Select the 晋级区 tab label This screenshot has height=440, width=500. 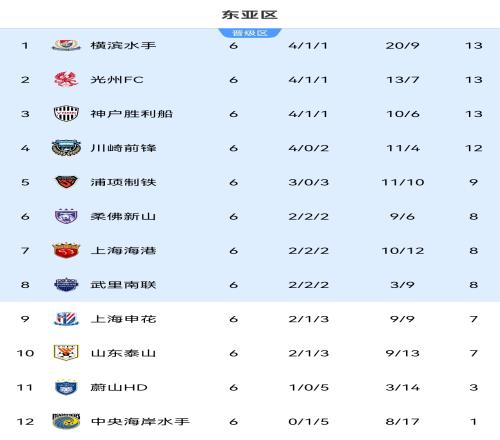click(x=250, y=33)
